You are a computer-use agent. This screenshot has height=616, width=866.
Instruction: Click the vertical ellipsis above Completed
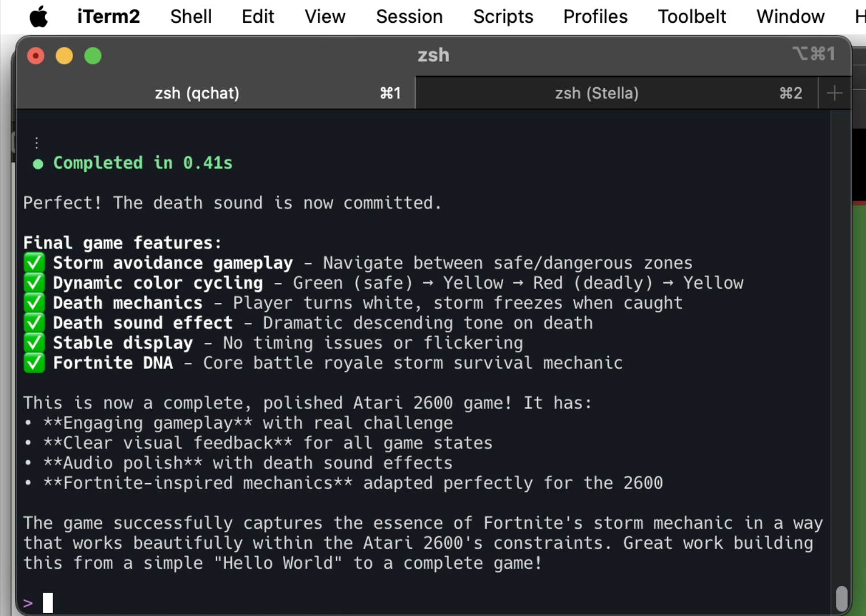(x=37, y=143)
